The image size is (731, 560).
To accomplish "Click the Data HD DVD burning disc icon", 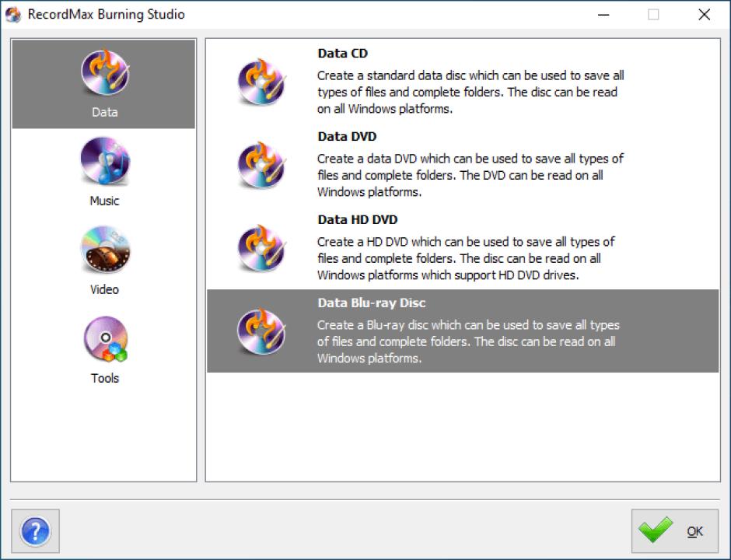I will [261, 248].
